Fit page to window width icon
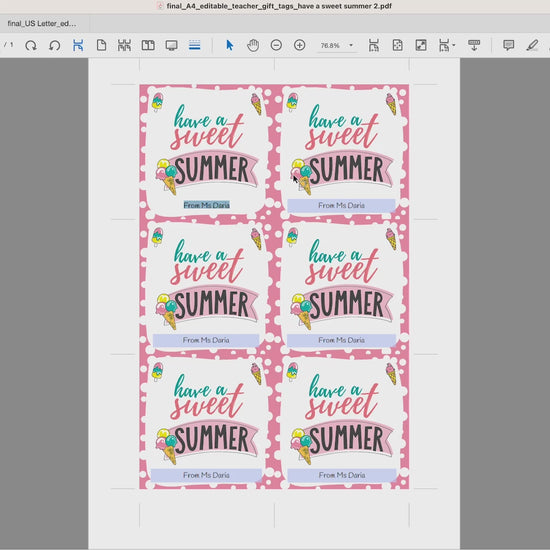The image size is (550, 550). coord(374,45)
